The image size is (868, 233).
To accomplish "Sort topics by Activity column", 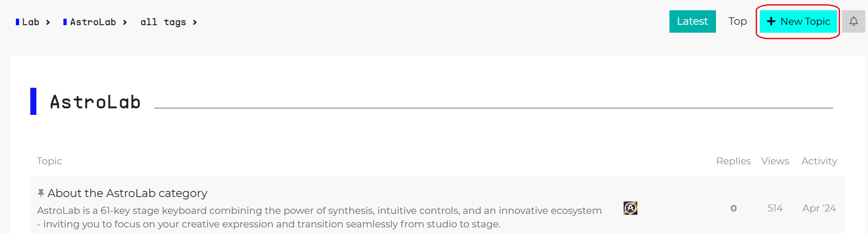I will 819,161.
